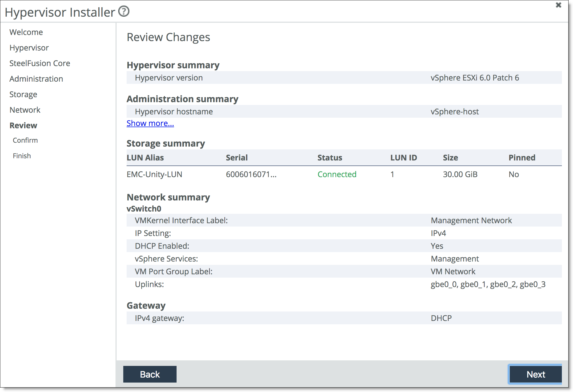Select the Finish sub-step
The image size is (573, 392).
(22, 155)
